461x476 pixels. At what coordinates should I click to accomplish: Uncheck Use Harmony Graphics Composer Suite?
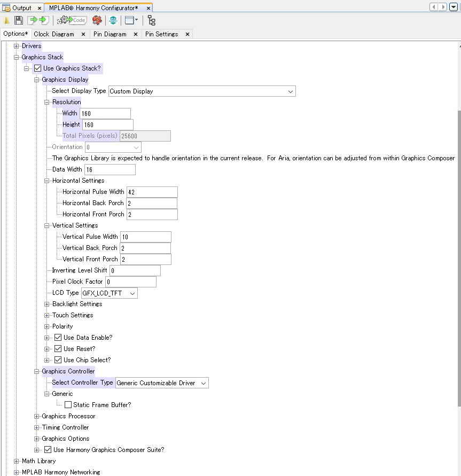point(48,450)
